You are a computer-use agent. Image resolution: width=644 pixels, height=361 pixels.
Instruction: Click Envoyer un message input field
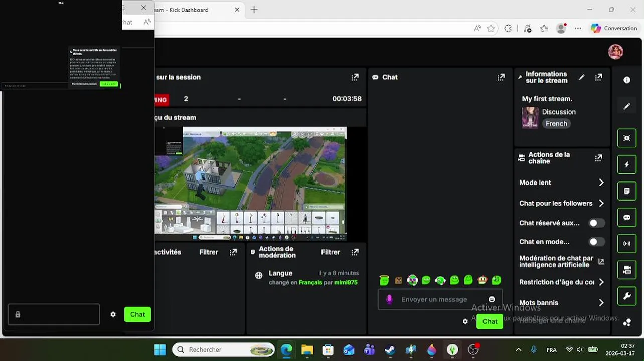(x=440, y=299)
